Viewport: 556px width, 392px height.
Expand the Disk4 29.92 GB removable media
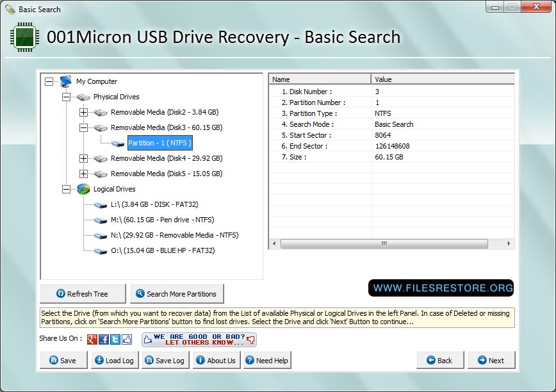click(83, 158)
